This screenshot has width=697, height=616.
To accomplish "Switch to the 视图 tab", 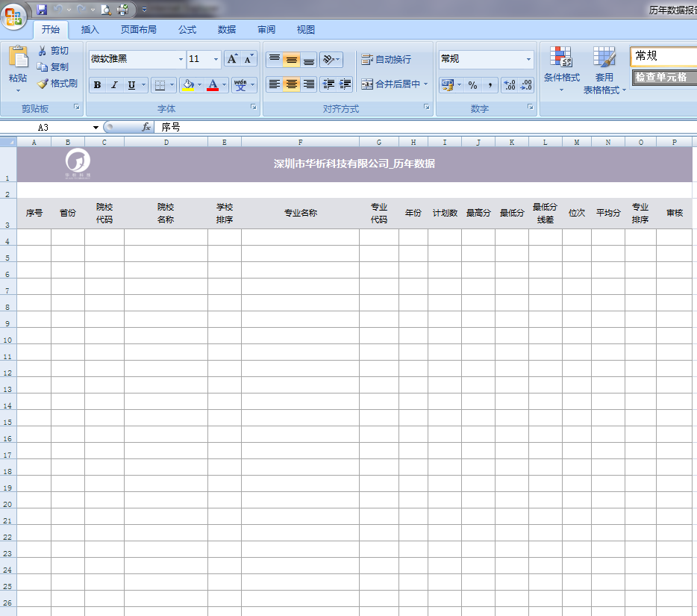I will pyautogui.click(x=306, y=30).
